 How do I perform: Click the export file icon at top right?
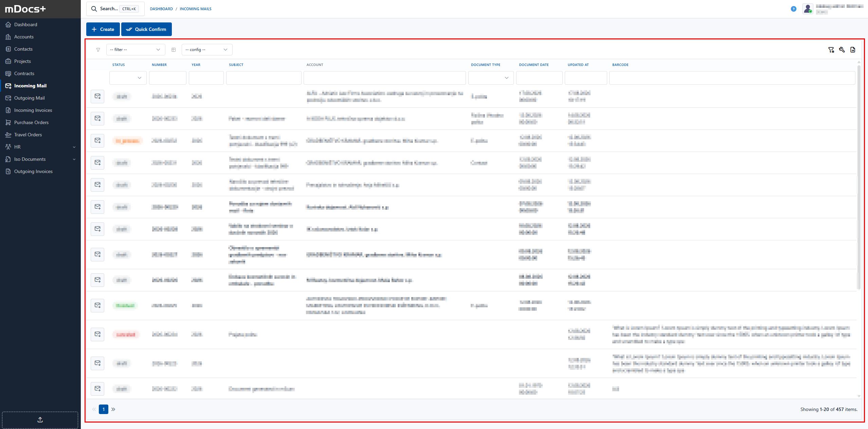(x=853, y=50)
